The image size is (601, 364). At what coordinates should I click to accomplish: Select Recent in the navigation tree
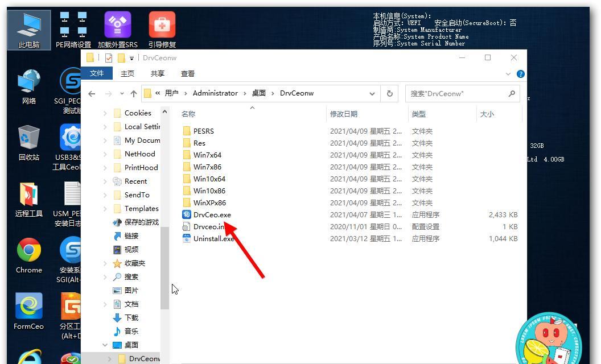click(135, 181)
